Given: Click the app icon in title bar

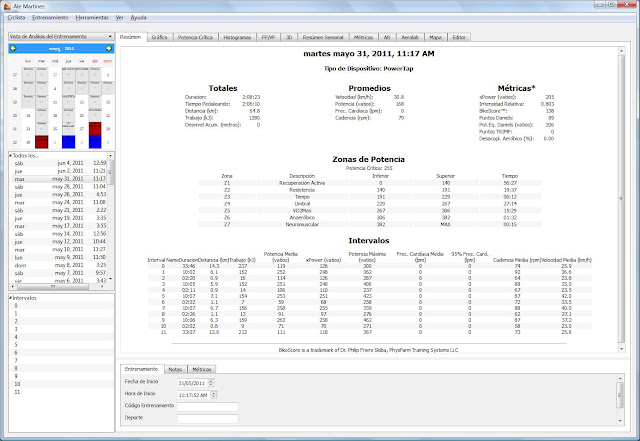Looking at the screenshot, I should [7, 6].
